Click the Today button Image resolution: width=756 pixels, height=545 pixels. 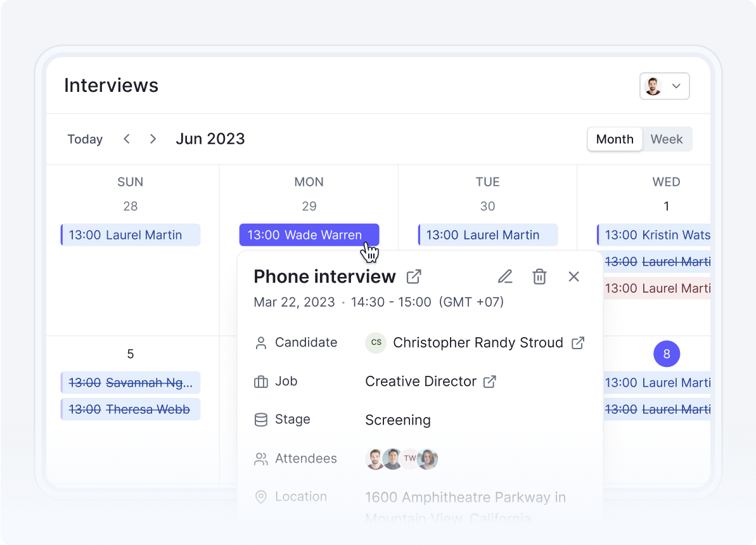pos(85,139)
